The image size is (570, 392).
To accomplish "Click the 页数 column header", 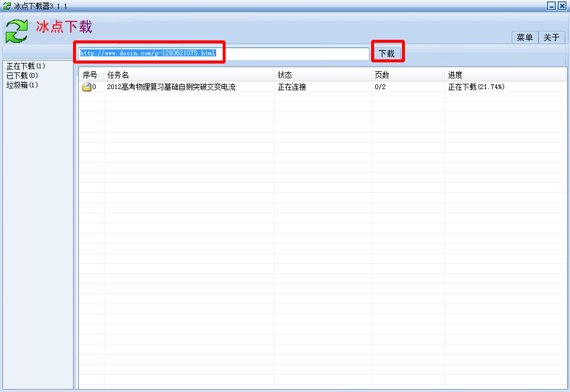I will pyautogui.click(x=408, y=75).
